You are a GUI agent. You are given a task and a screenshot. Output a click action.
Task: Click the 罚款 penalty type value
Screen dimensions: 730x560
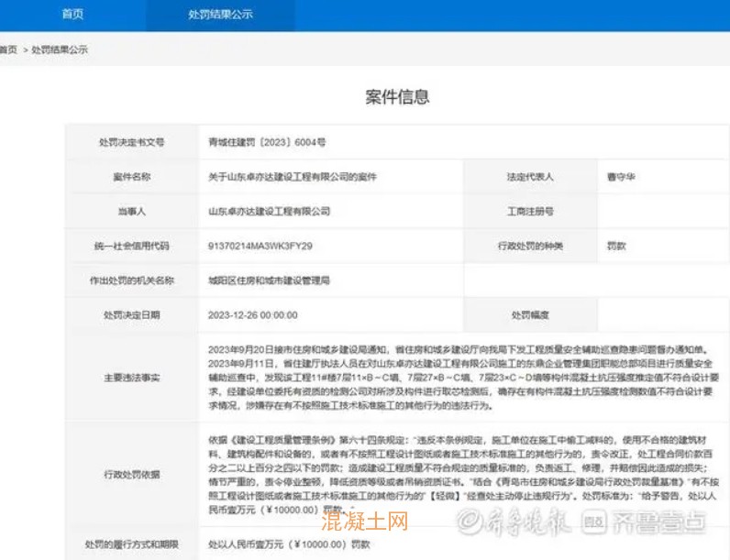(x=616, y=247)
